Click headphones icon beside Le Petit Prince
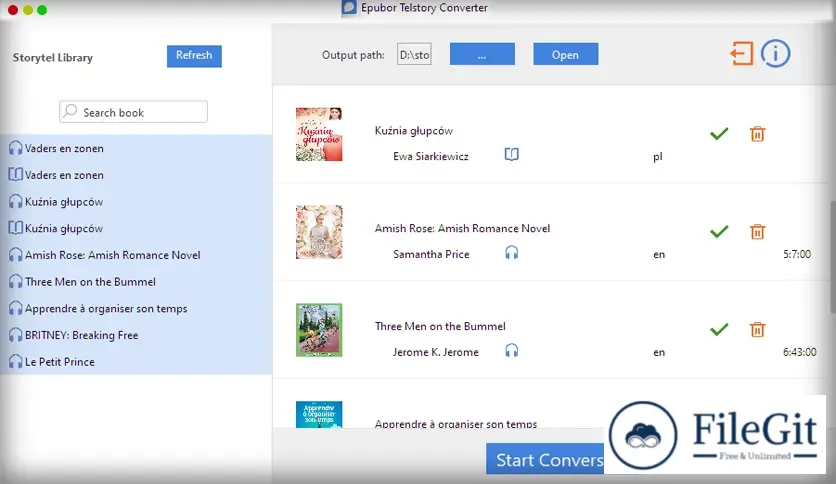 [15, 361]
